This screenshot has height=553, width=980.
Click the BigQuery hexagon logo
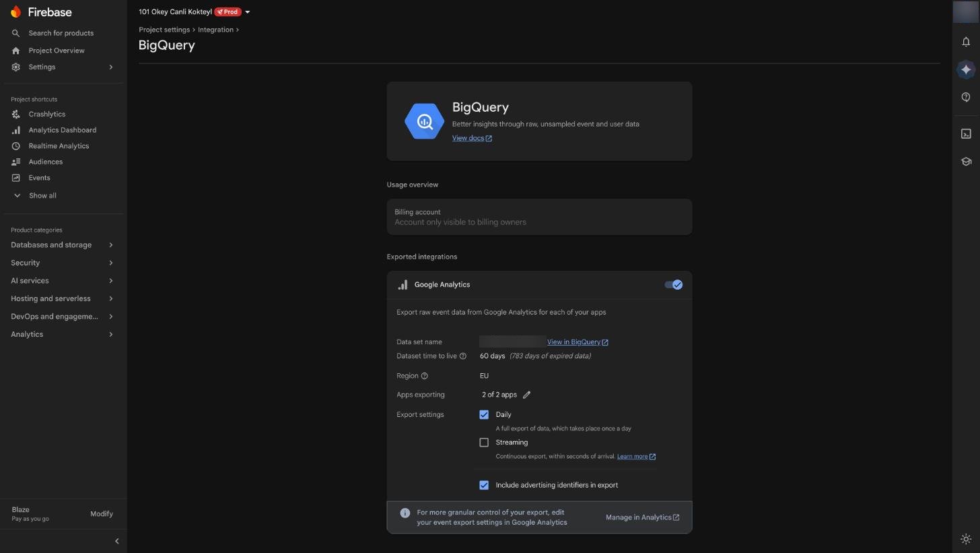coord(424,121)
